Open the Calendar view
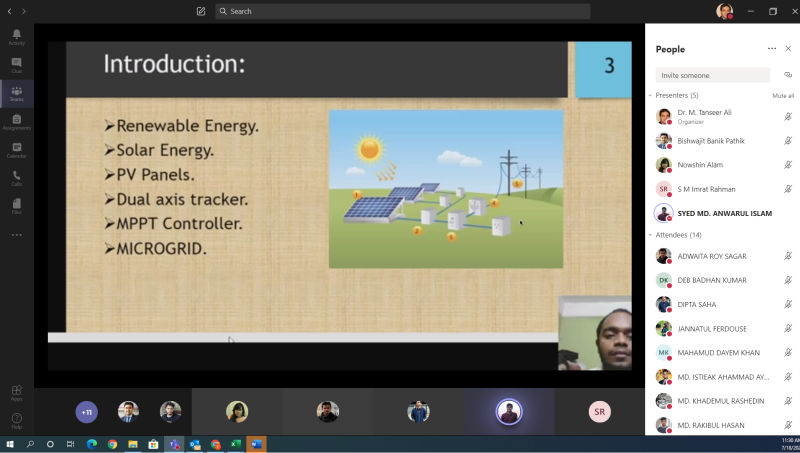This screenshot has width=800, height=453. pyautogui.click(x=16, y=150)
